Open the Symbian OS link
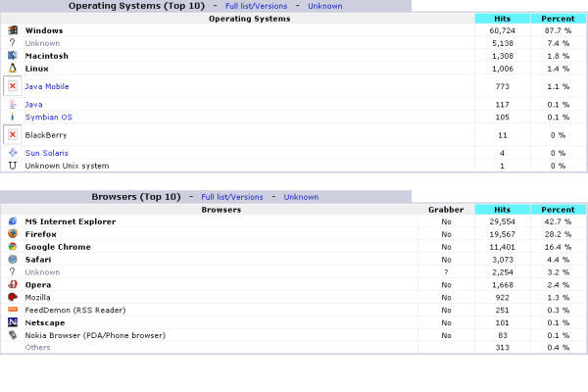 [x=49, y=117]
